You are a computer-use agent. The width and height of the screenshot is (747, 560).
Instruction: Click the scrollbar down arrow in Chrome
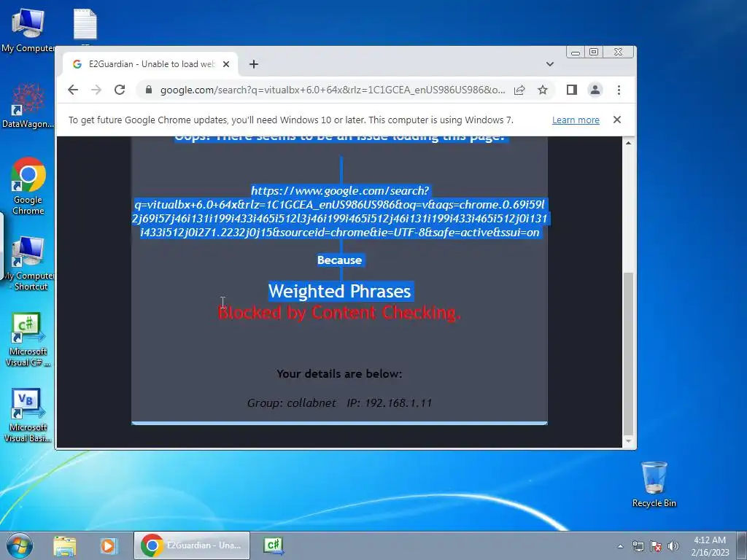point(628,441)
